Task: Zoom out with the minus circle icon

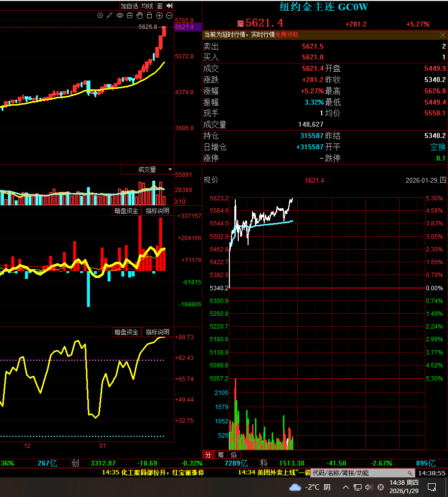Action: point(169,15)
